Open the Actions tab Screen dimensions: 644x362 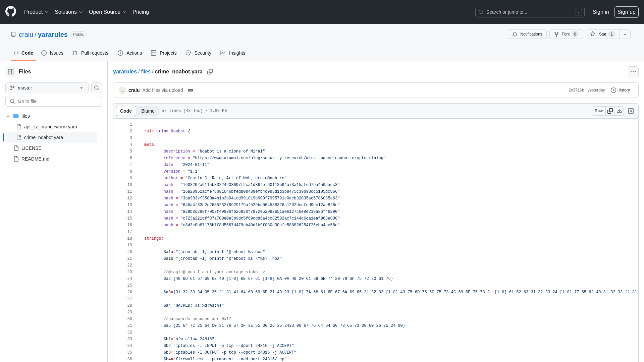tap(130, 53)
